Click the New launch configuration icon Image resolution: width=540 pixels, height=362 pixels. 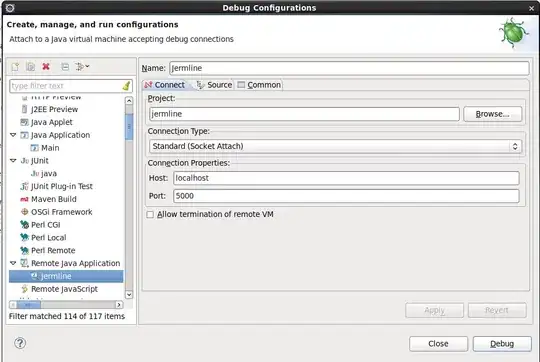tap(15, 66)
